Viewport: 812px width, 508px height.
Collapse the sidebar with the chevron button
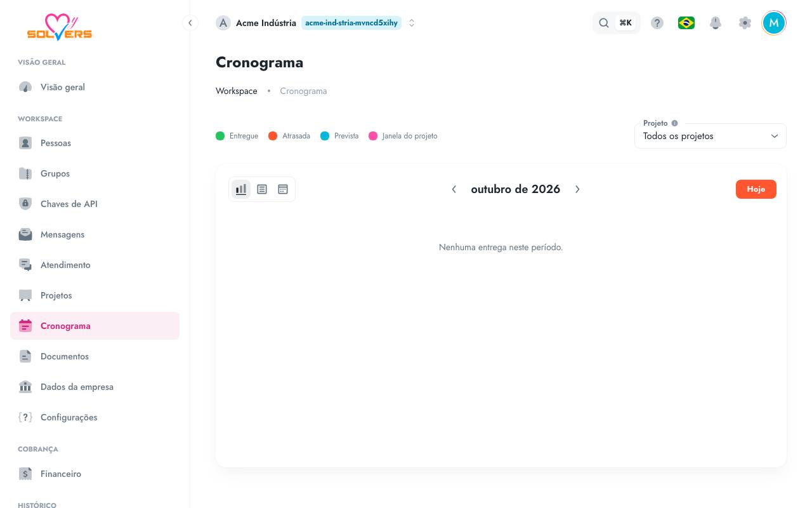(190, 23)
